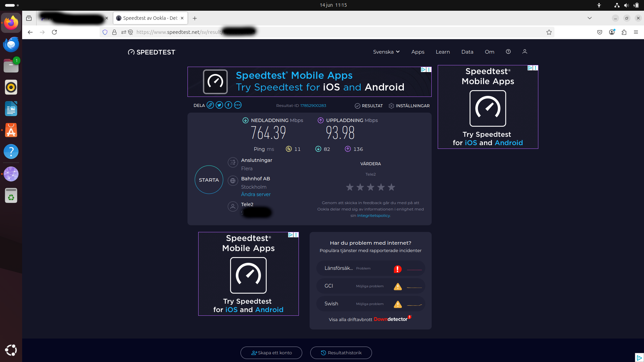
Task: Save page to Pocket
Action: [x=600, y=32]
